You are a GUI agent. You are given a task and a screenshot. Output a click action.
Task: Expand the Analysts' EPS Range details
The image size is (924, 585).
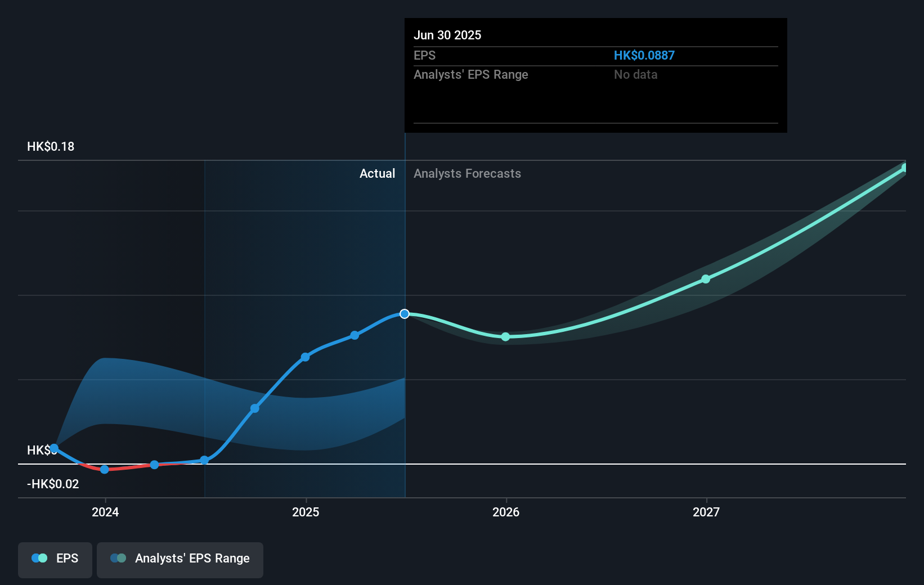pos(471,74)
